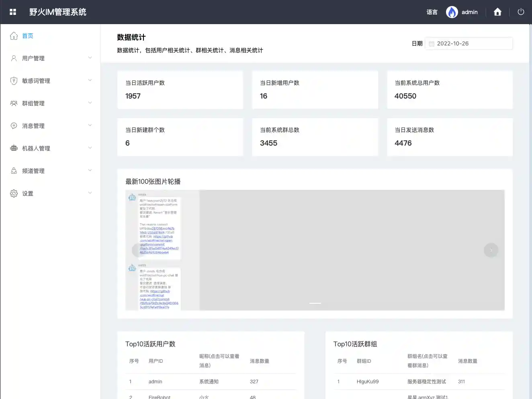This screenshot has height=399, width=532.
Task: Go to home via header house icon
Action: tap(497, 12)
